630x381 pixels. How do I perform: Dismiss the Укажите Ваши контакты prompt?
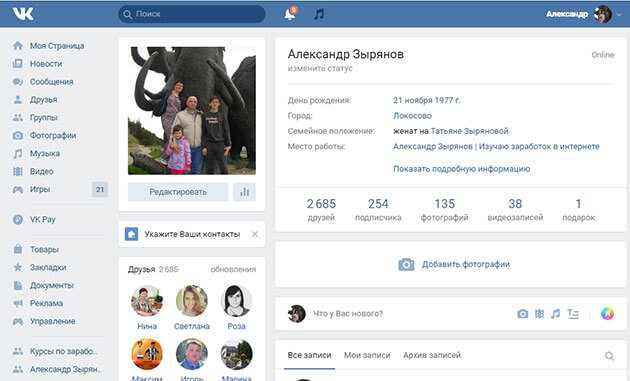(x=254, y=234)
